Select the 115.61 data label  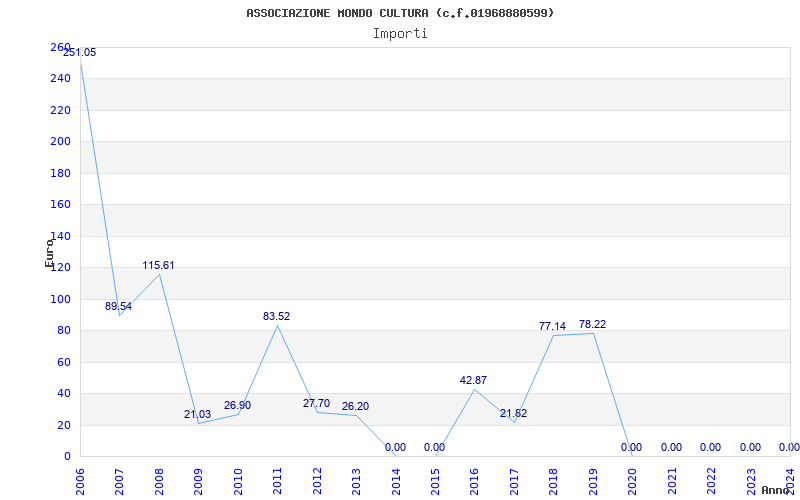[158, 265]
